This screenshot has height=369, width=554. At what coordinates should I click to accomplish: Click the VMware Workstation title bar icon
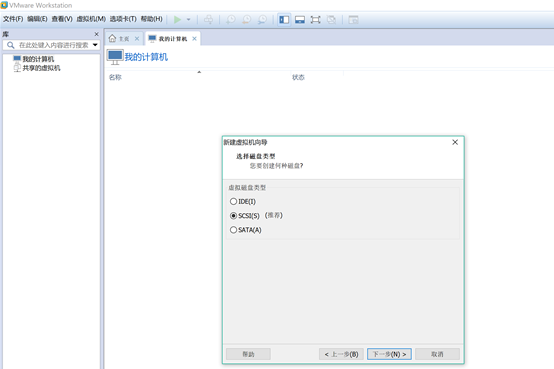(4, 5)
